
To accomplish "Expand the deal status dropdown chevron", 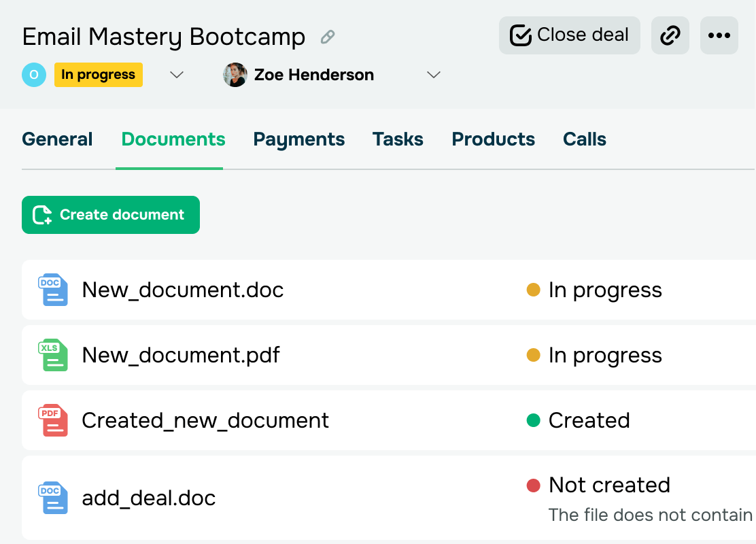I will coord(177,75).
